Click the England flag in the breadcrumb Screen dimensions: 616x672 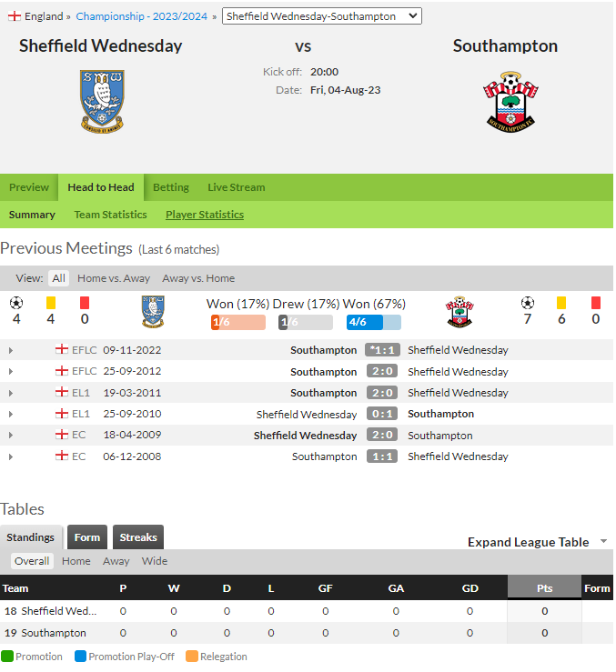click(15, 16)
